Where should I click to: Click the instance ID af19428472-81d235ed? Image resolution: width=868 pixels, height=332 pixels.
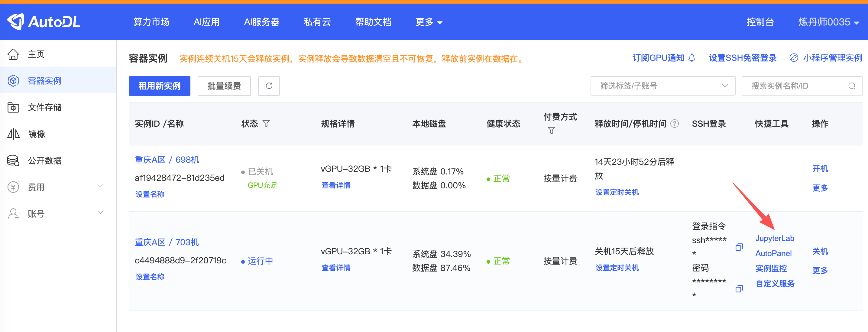(180, 177)
